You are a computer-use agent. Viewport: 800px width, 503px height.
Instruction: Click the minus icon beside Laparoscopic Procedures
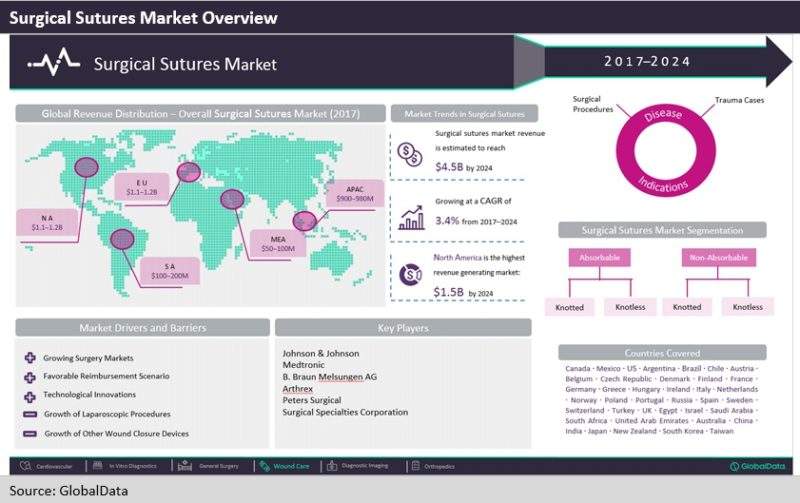(30, 414)
